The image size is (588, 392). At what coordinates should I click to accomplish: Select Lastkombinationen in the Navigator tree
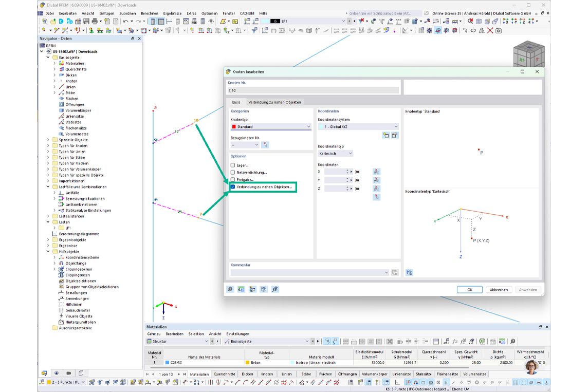tap(81, 204)
